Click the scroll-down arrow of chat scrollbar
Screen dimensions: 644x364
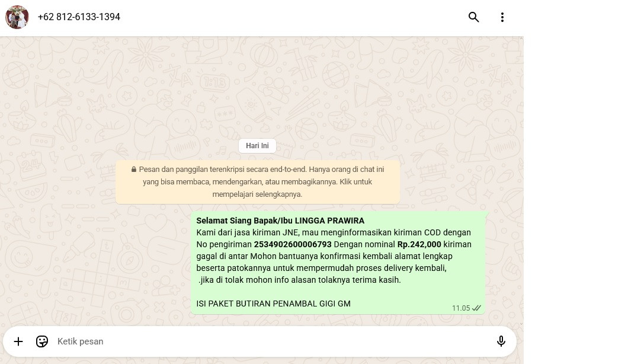point(521,324)
